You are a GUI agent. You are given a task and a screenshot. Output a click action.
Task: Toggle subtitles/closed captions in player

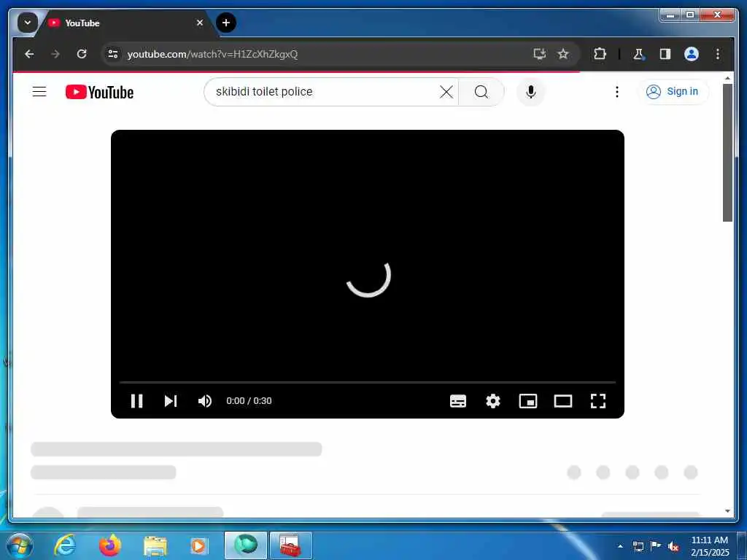click(x=458, y=401)
